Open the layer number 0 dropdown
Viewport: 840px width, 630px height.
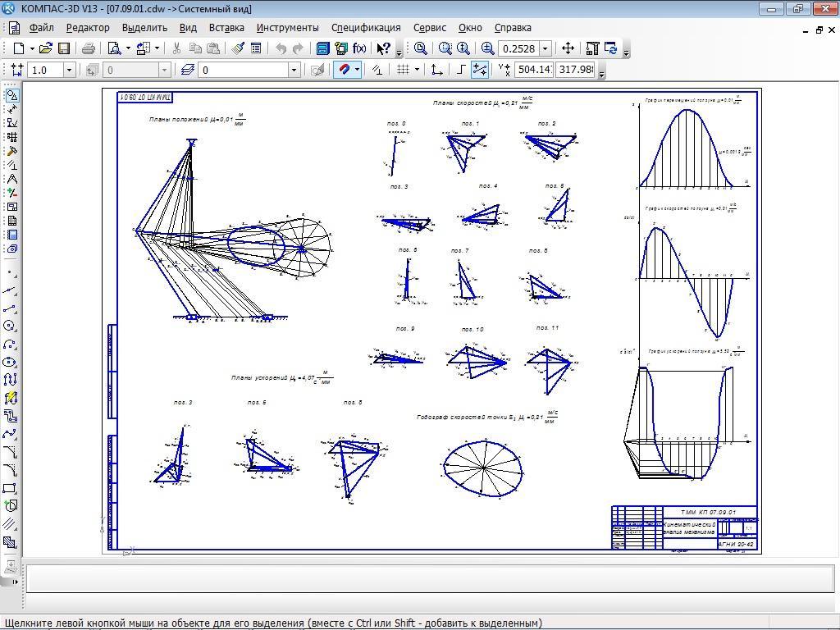pos(294,71)
